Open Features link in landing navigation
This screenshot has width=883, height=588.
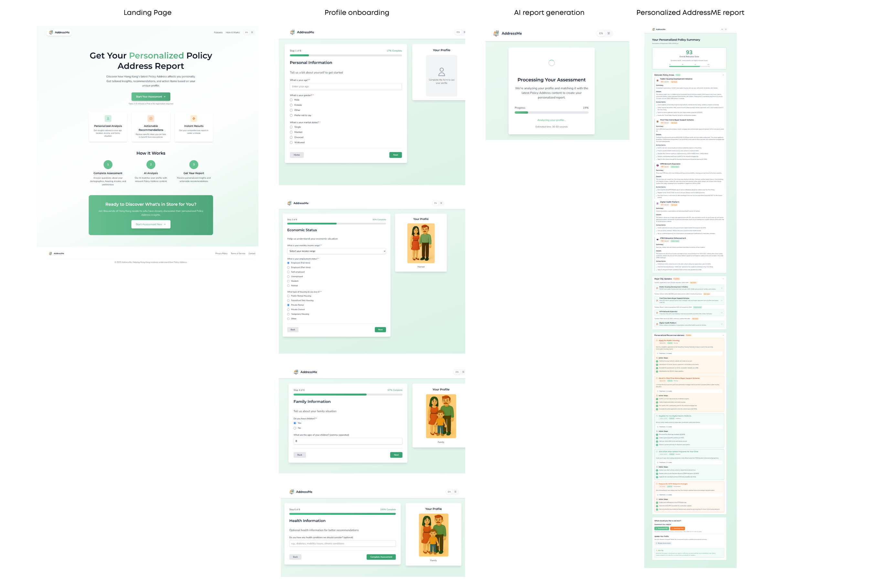click(218, 33)
